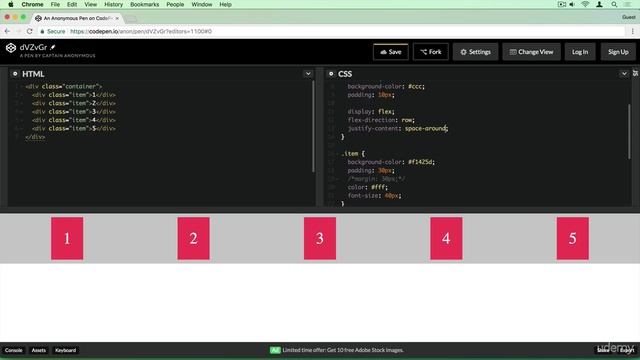Click the user account menu bar icon
The image size is (640, 360).
point(599,4)
